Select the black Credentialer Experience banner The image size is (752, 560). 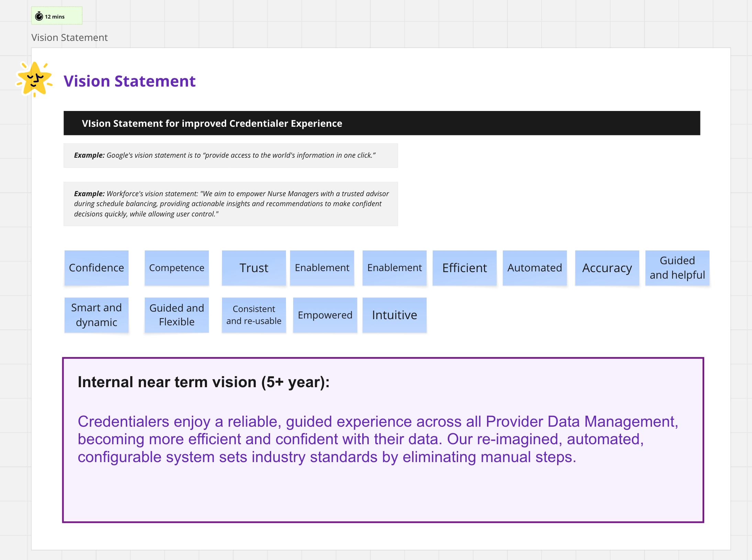[381, 123]
